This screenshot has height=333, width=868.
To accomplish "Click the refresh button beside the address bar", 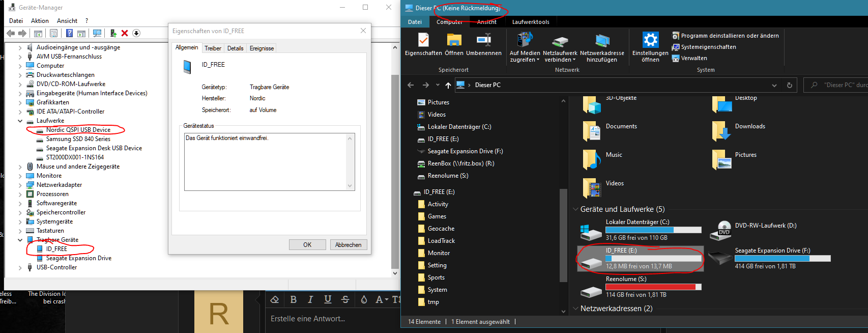I will [x=790, y=85].
